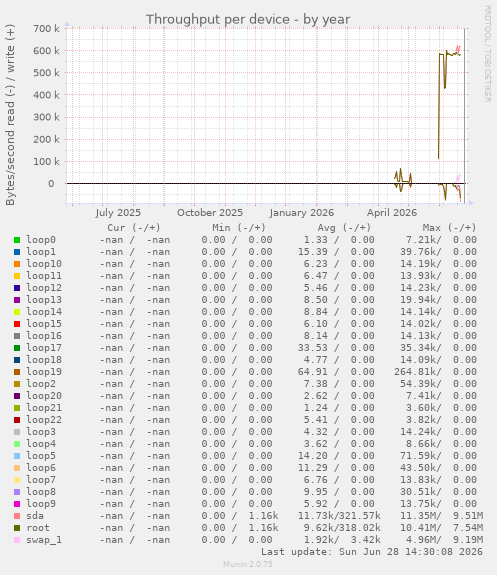
Task: Select the loop20 legend label
Action: [x=44, y=396]
